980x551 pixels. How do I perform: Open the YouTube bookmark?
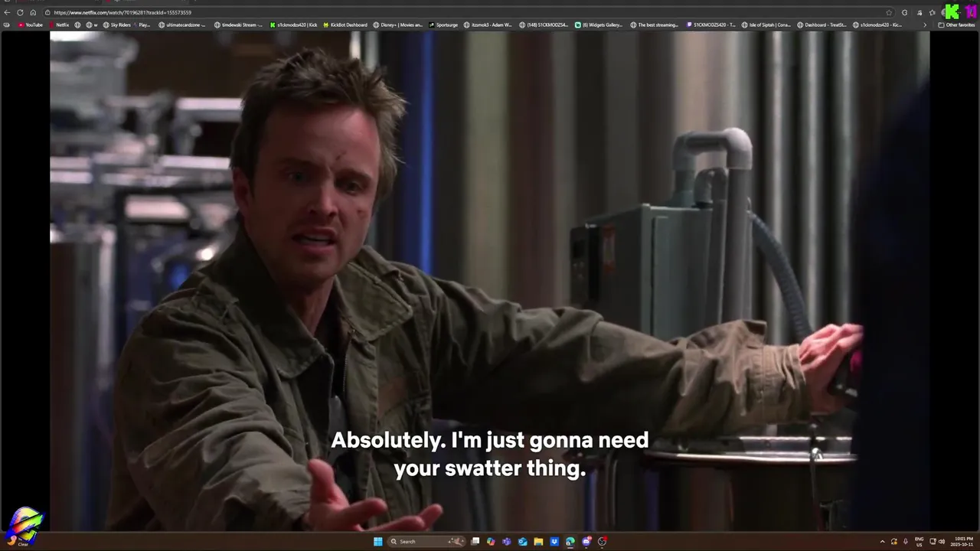coord(31,24)
